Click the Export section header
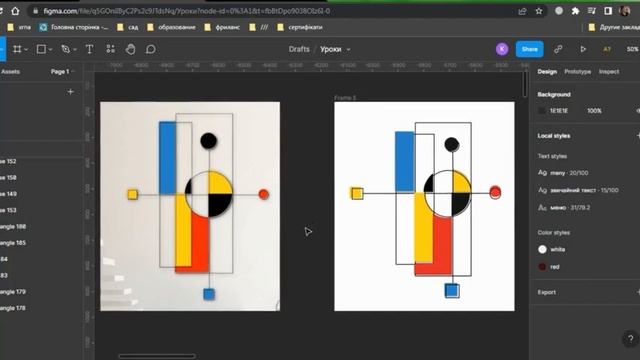 point(547,292)
